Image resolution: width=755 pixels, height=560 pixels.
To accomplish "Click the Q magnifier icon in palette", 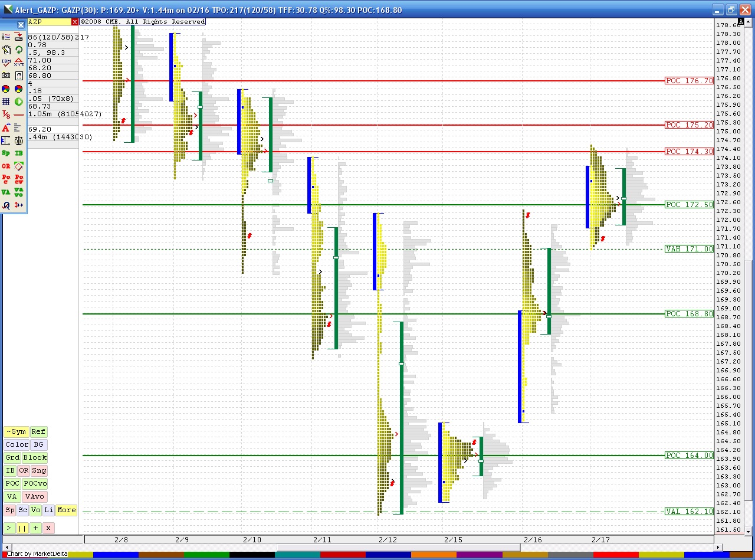I will (x=6, y=205).
